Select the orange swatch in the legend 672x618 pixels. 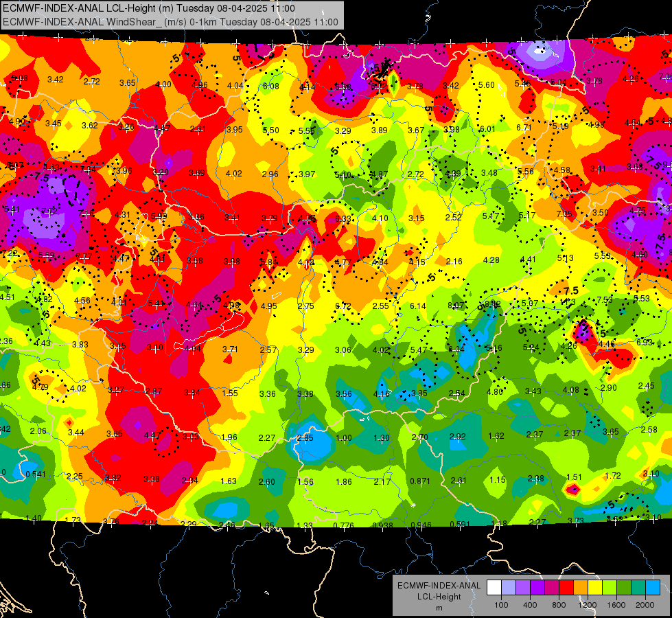tap(581, 588)
